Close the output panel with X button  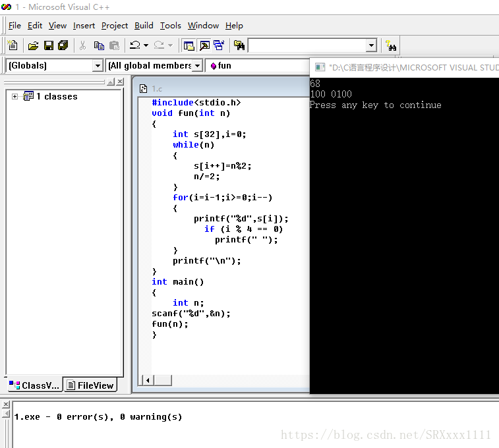[6, 404]
